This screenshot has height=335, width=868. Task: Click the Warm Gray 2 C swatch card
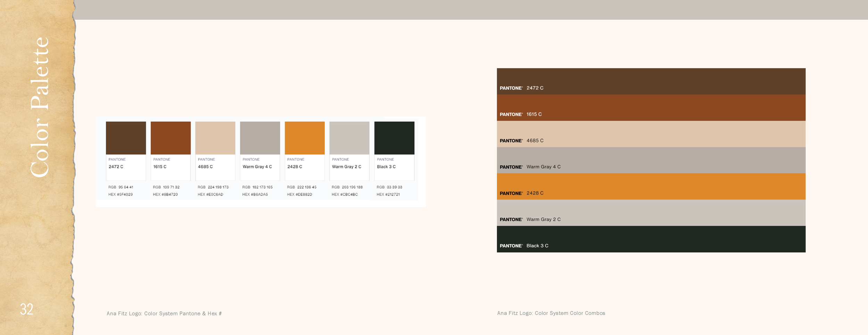(x=349, y=151)
